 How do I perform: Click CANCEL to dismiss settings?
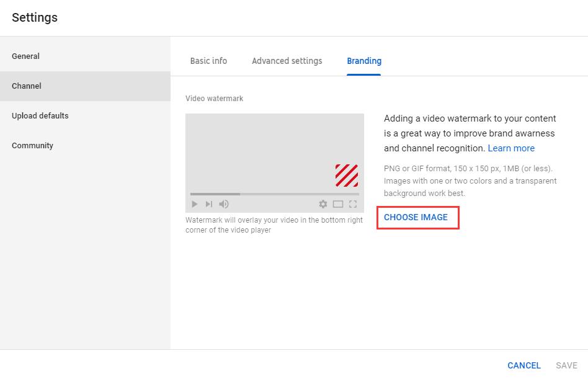click(524, 365)
